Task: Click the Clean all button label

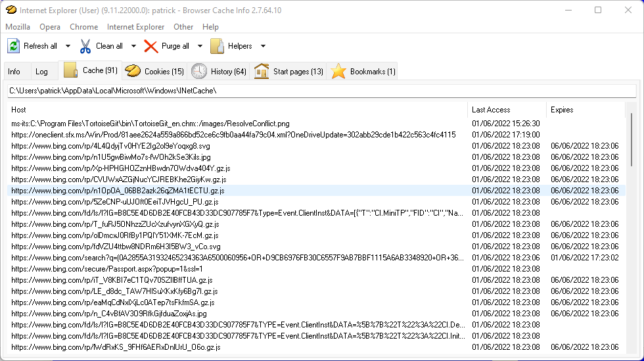Action: point(109,46)
